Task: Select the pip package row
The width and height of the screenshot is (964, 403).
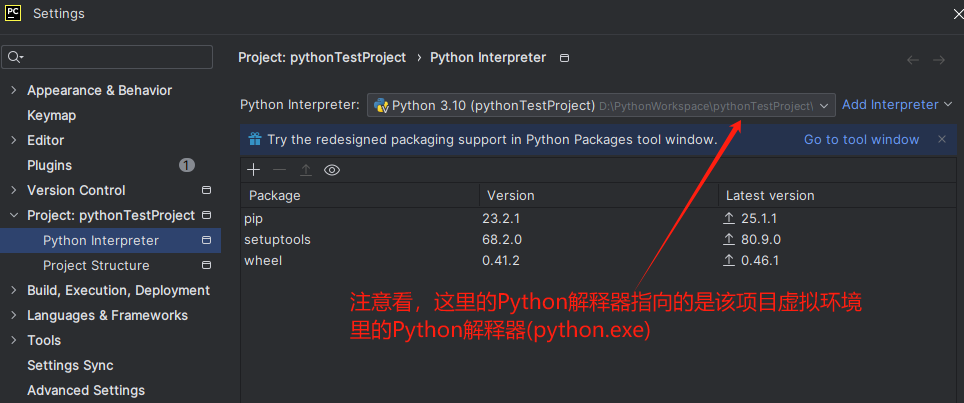Action: coord(598,218)
